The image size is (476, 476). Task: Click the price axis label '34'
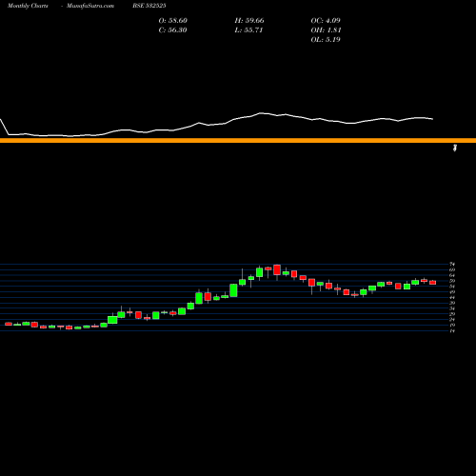point(452,308)
